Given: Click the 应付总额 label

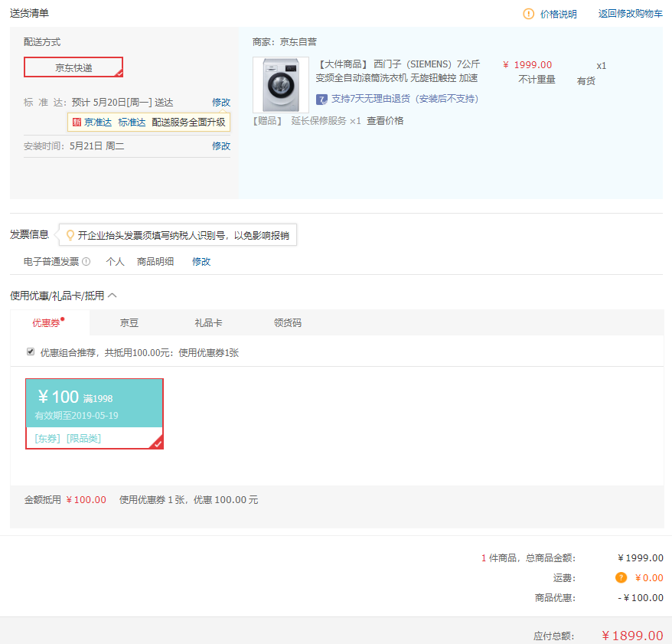Looking at the screenshot, I should tap(553, 636).
